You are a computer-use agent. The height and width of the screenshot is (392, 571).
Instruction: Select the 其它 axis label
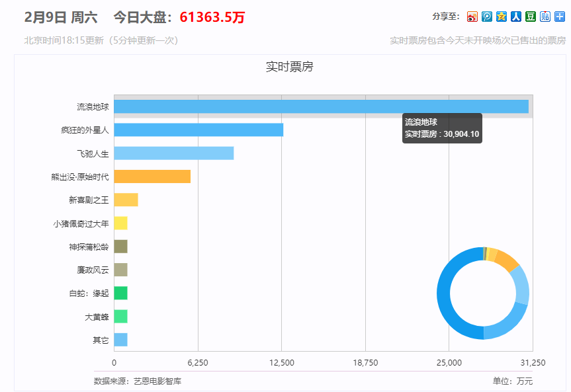pyautogui.click(x=101, y=340)
